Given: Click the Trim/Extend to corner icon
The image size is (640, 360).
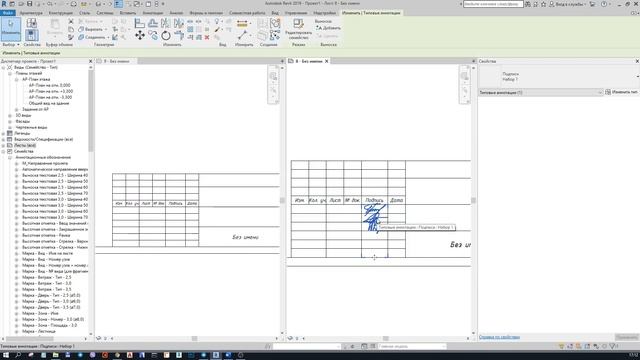Looking at the screenshot, I should (179, 36).
